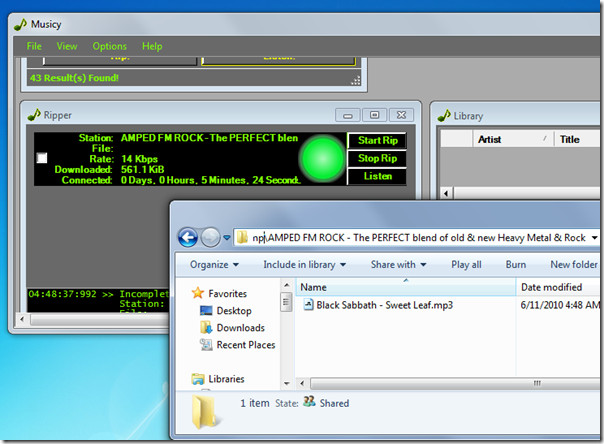Minimize the Ripper panel
The height and width of the screenshot is (444, 604).
pyautogui.click(x=348, y=115)
